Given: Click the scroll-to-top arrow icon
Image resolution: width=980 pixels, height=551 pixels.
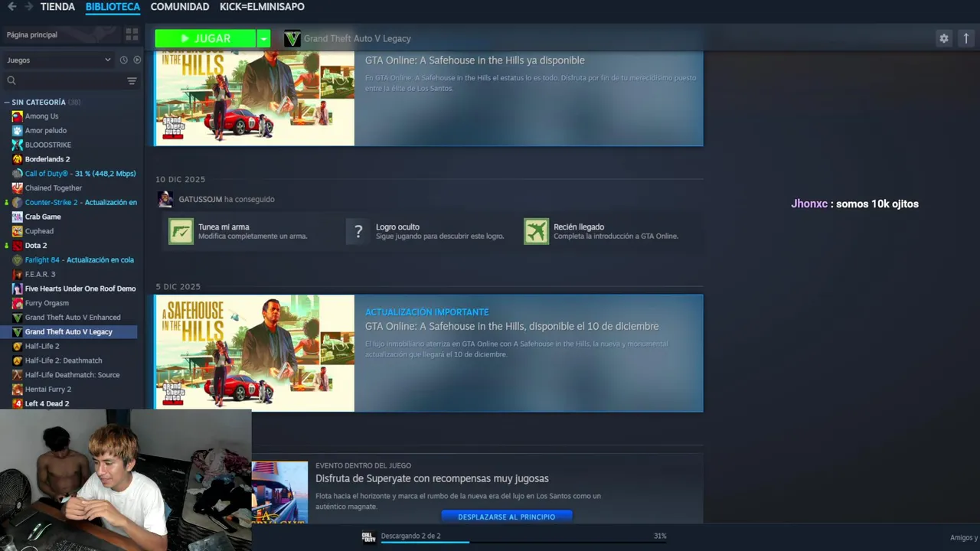Looking at the screenshot, I should point(965,38).
